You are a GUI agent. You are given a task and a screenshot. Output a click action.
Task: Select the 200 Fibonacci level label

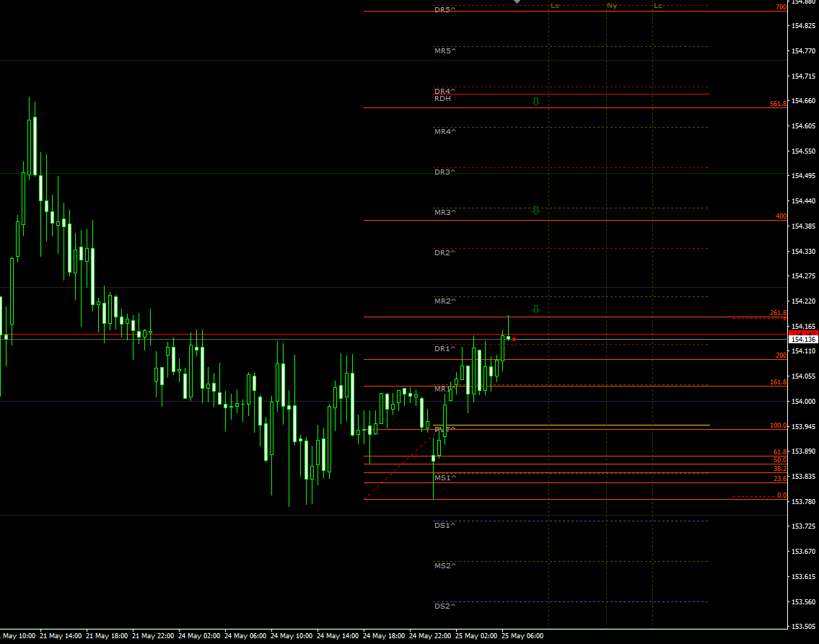pyautogui.click(x=781, y=356)
